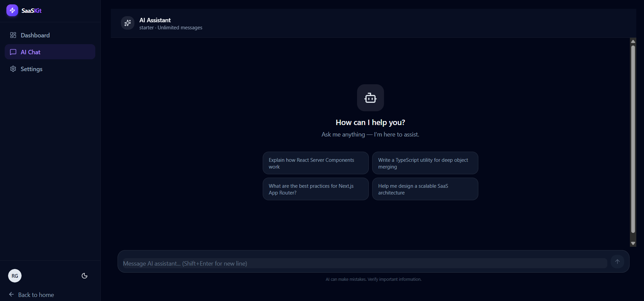This screenshot has width=644, height=301.
Task: Click the AI Assistant header title
Action: click(155, 20)
